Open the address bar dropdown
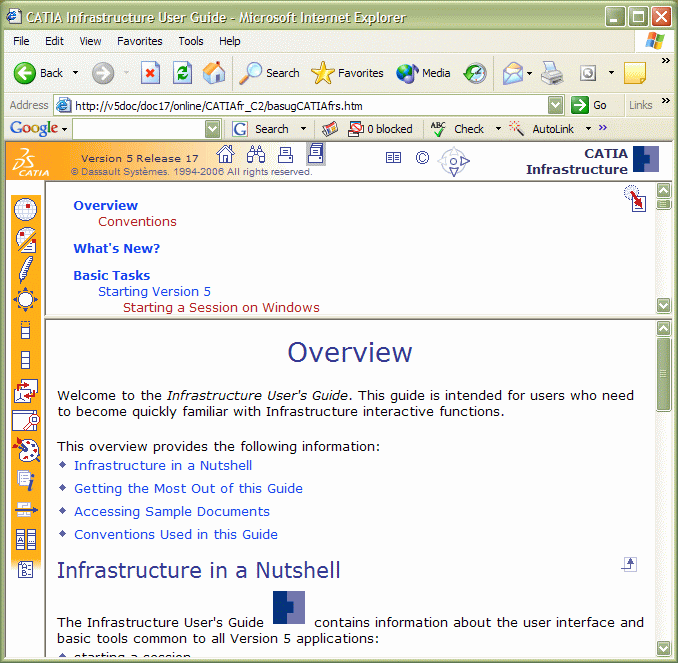This screenshot has width=678, height=663. (556, 105)
